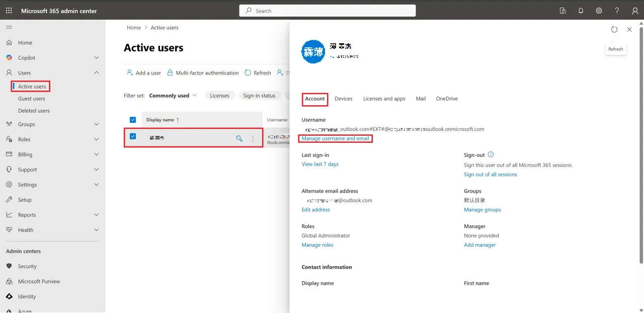This screenshot has height=313, width=644.
Task: Click Multi-factor authentication toolbar button
Action: point(203,73)
